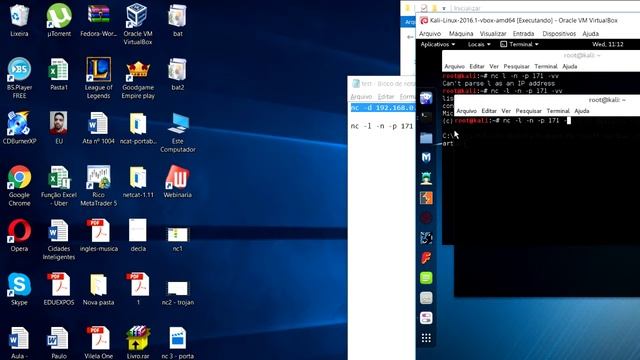Viewport: 640px width, 360px height.
Task: Select the Nova pasta folder icon
Action: [98, 289]
